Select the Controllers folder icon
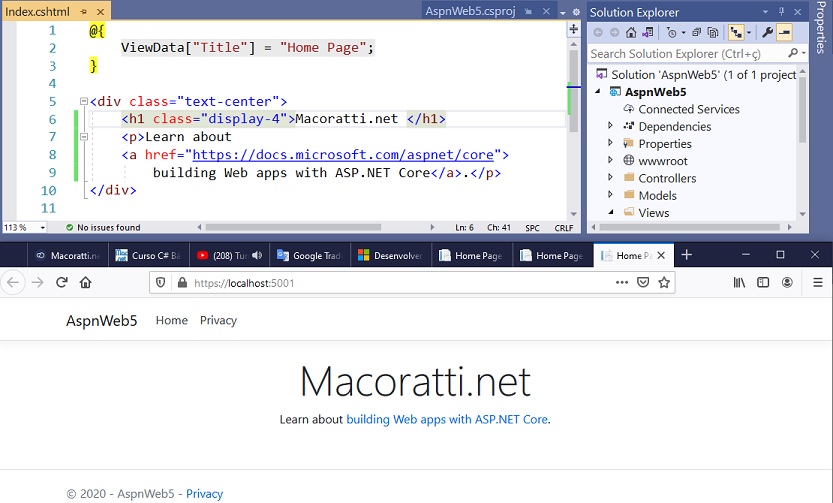 629,177
